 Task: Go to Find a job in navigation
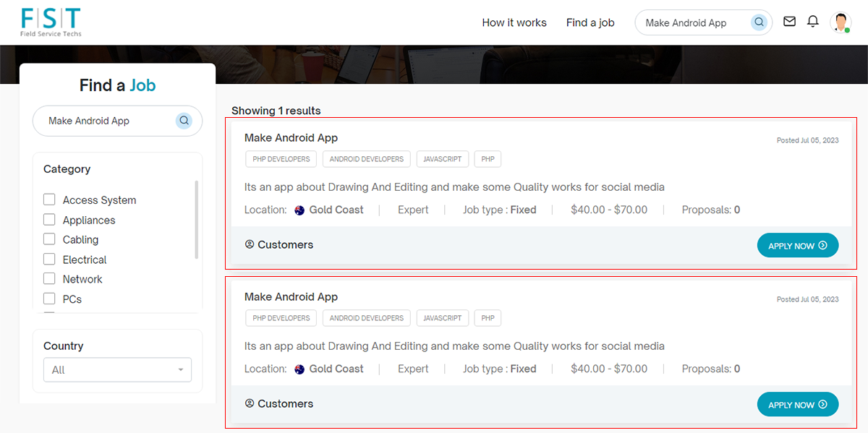(x=590, y=22)
